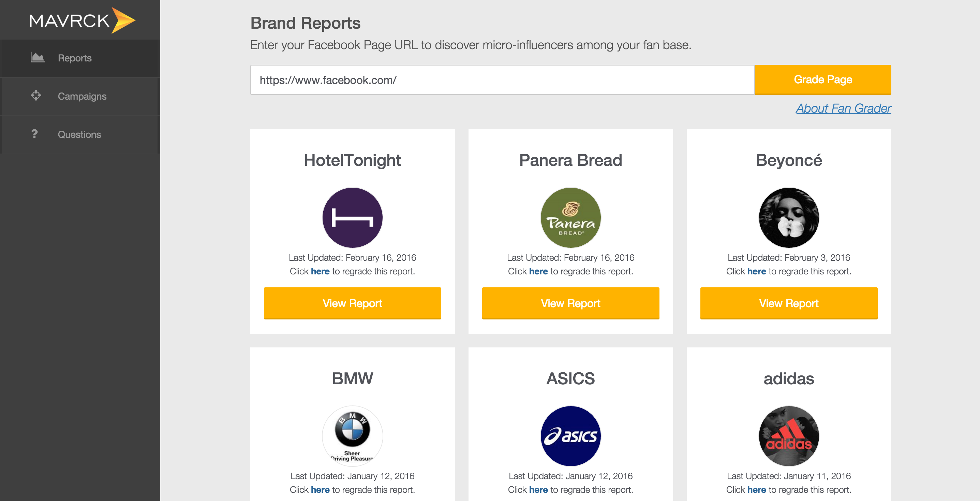Screen dimensions: 980x501
Task: Click the BMW logo thumbnail
Action: 352,435
